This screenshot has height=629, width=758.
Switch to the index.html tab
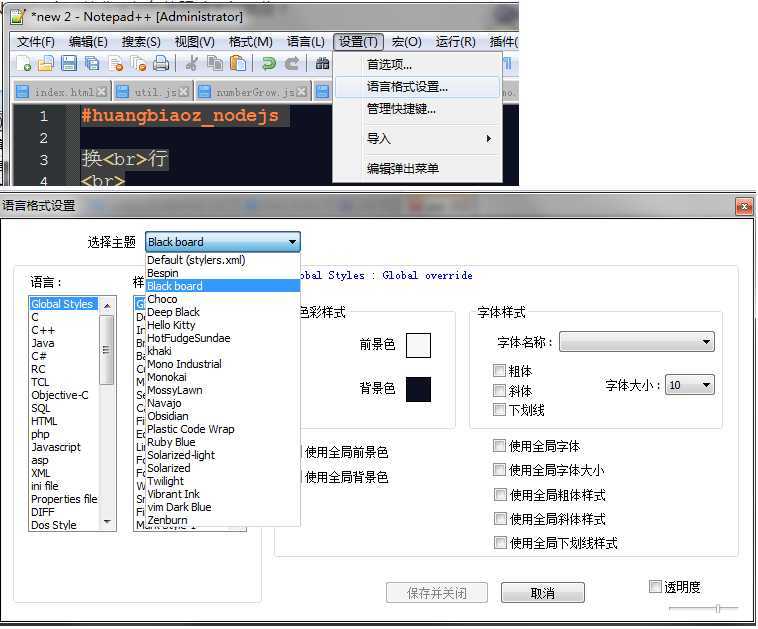61,92
